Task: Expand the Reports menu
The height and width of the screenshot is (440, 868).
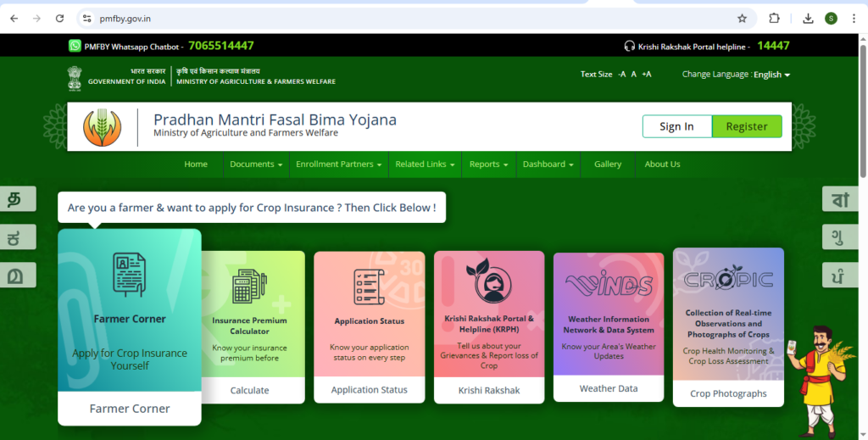Action: [x=489, y=164]
